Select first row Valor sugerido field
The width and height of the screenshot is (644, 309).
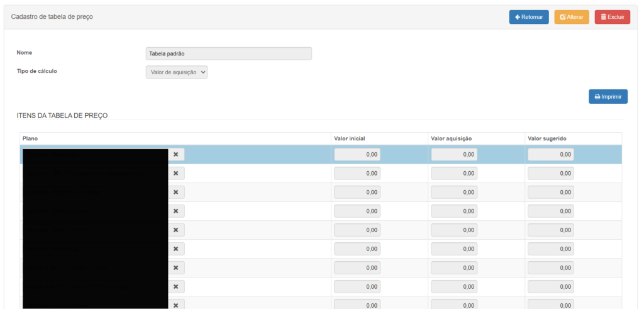[x=551, y=154]
